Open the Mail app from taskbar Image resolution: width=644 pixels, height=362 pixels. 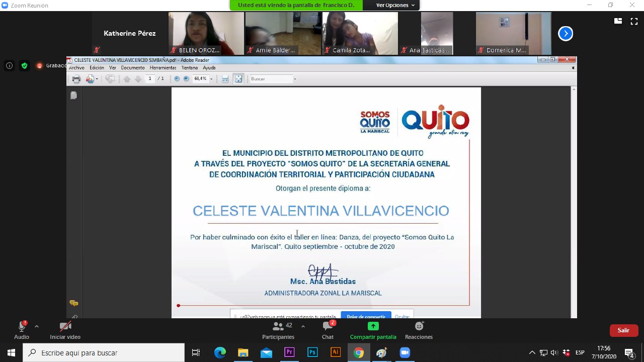pyautogui.click(x=266, y=352)
